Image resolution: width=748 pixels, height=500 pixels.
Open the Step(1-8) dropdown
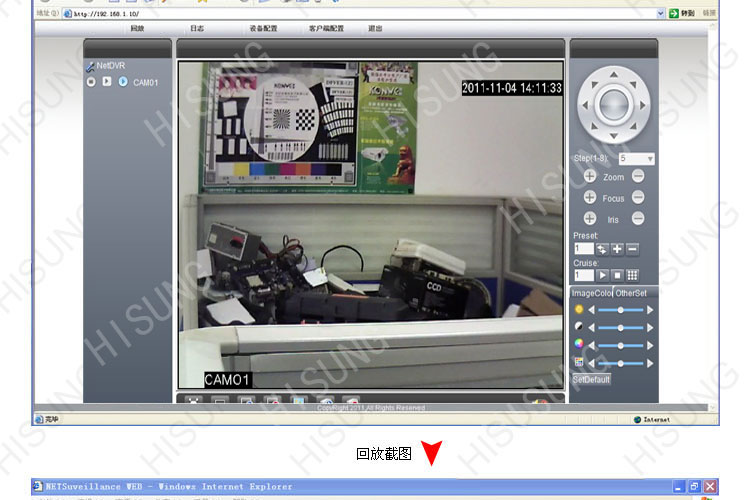coord(650,159)
